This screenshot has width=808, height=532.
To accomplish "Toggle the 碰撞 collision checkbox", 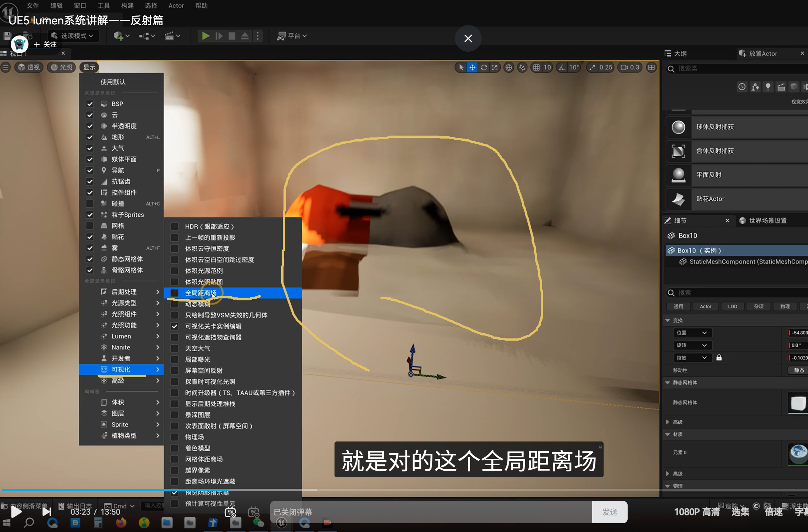I will [90, 204].
